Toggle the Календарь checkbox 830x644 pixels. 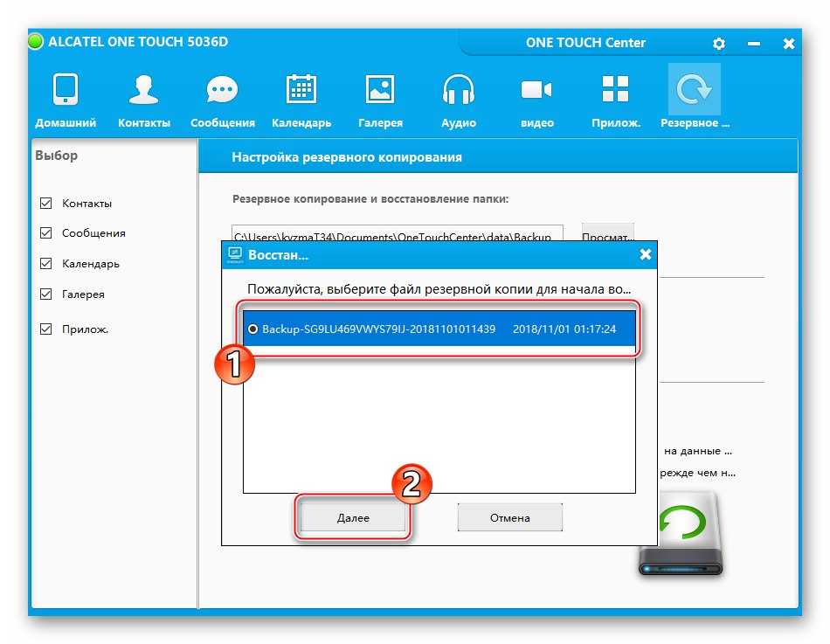click(x=46, y=263)
